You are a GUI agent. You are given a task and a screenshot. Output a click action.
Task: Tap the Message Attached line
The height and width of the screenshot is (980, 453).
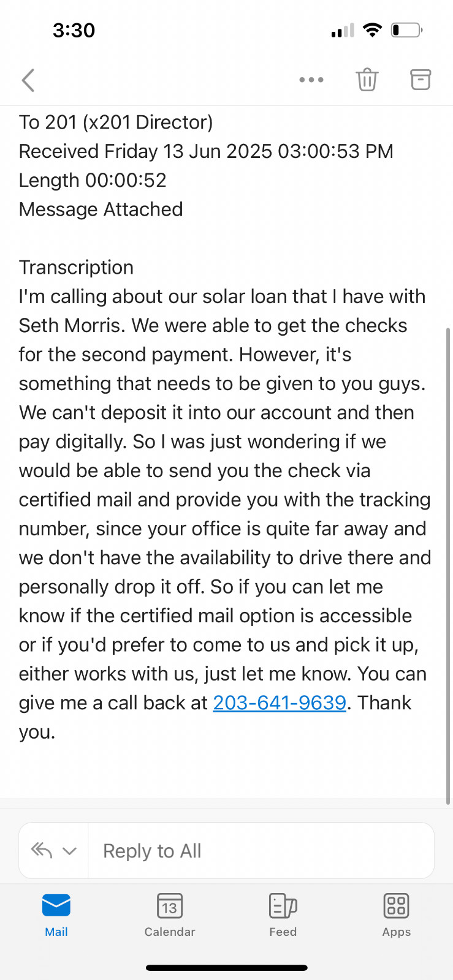[x=101, y=209]
